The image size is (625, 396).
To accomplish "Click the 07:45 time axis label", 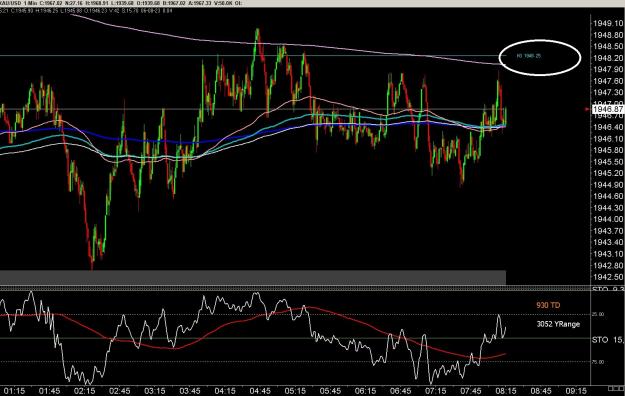I will pyautogui.click(x=470, y=391).
